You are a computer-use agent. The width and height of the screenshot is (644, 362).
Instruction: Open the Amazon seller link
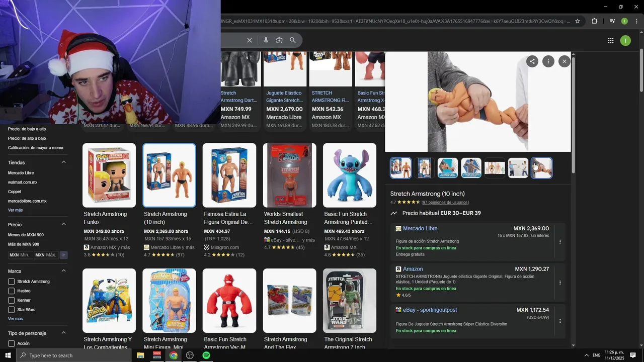(x=413, y=269)
